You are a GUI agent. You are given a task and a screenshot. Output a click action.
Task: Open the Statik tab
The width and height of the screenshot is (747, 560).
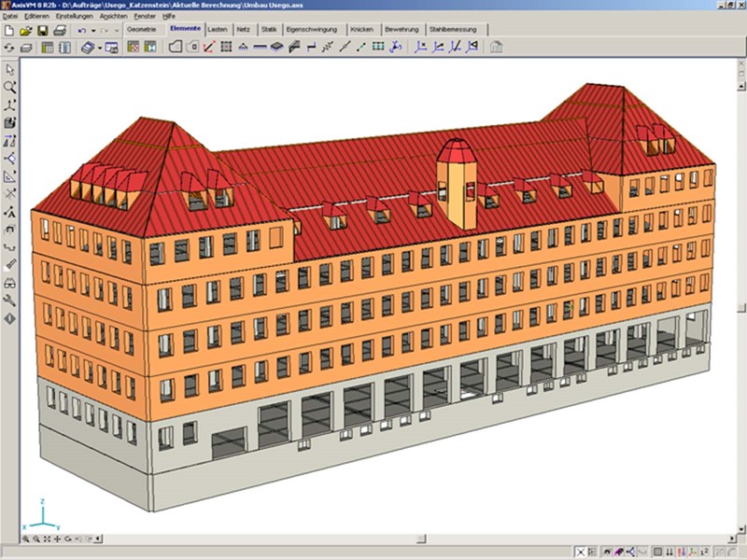coord(270,30)
